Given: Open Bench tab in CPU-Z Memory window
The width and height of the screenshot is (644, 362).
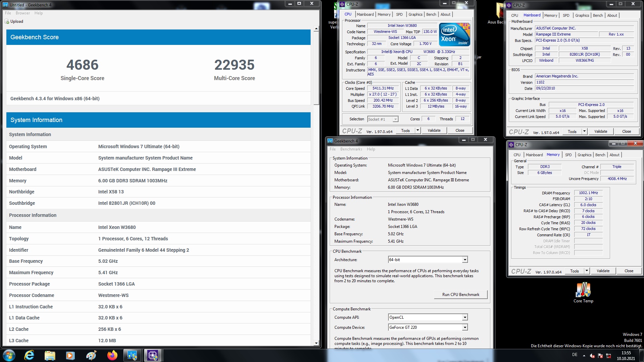Looking at the screenshot, I should point(600,155).
